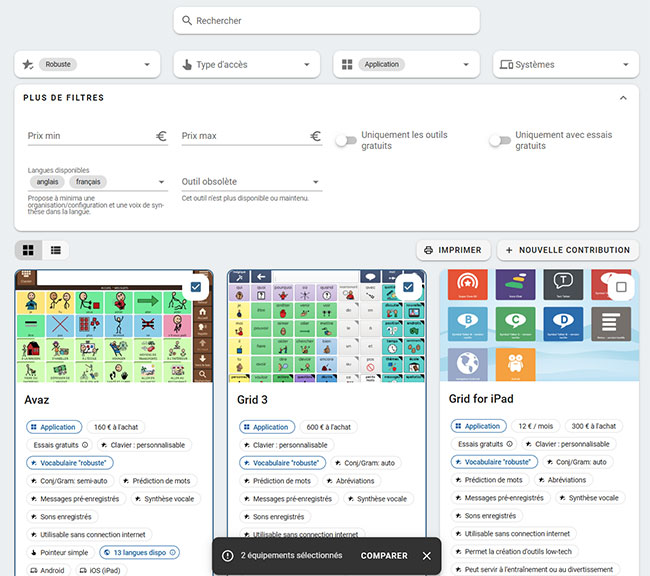Click Comparer to compare selected tools

pos(384,556)
